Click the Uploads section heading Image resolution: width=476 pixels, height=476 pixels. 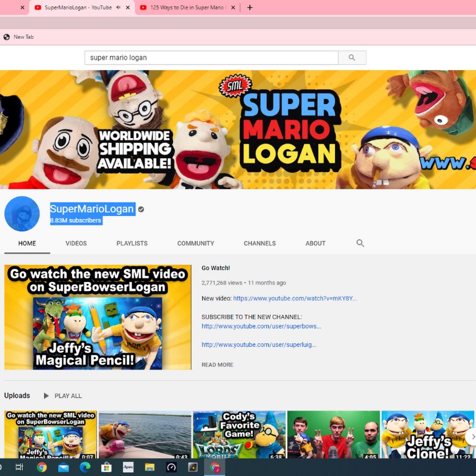[x=17, y=396]
